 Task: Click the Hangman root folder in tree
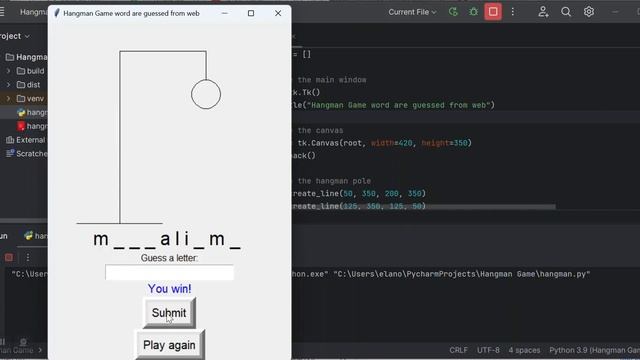(27, 57)
